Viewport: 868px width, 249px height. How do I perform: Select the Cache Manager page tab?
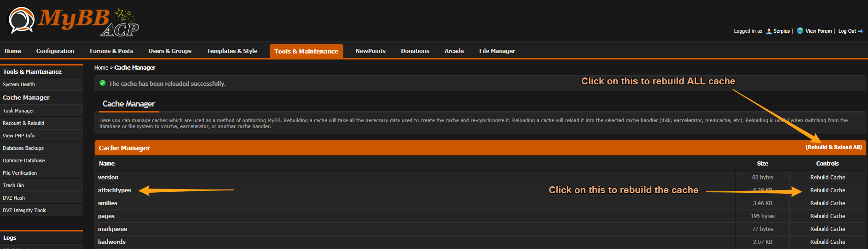129,104
